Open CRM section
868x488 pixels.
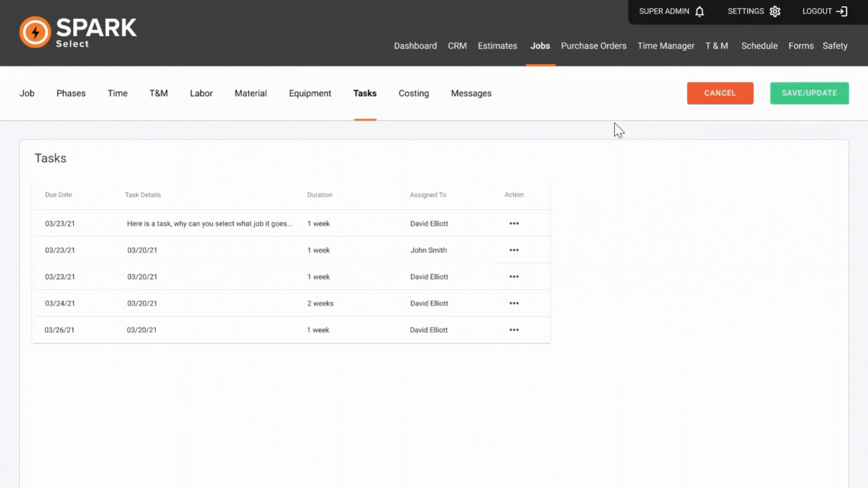tap(457, 46)
